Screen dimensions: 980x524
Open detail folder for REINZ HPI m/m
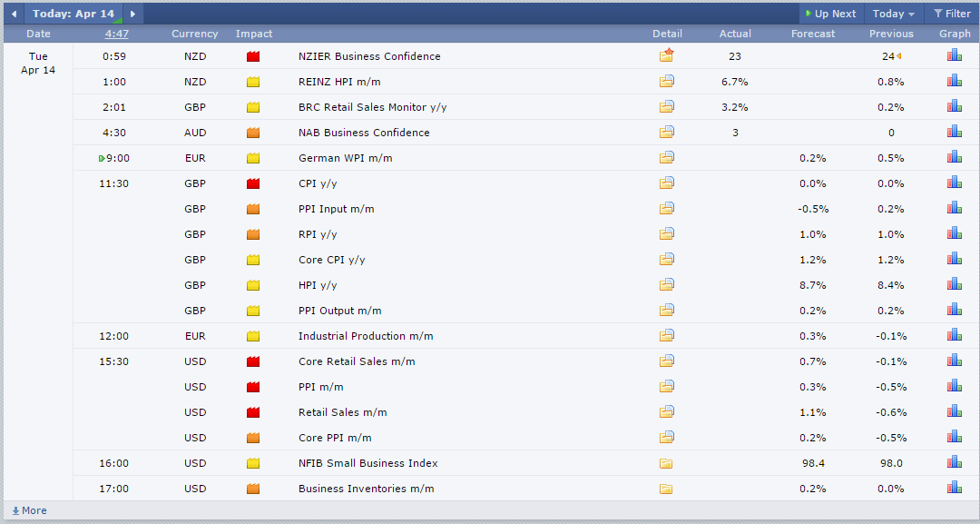click(666, 82)
